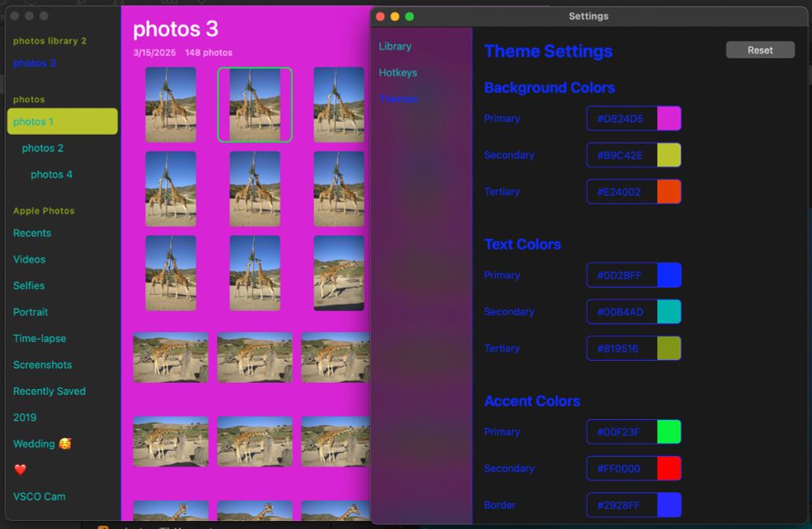This screenshot has width=812, height=529.
Task: Minimize the Settings window
Action: (395, 16)
